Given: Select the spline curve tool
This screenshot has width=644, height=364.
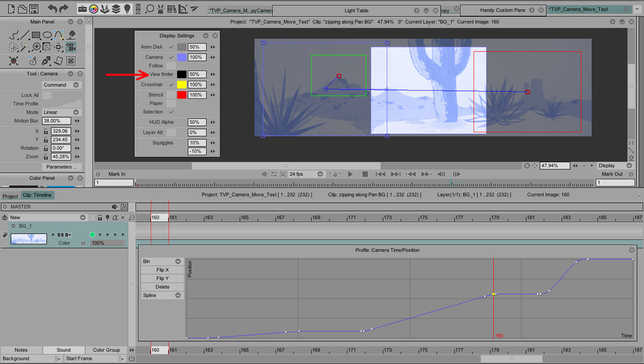Looking at the screenshot, I should [x=58, y=35].
